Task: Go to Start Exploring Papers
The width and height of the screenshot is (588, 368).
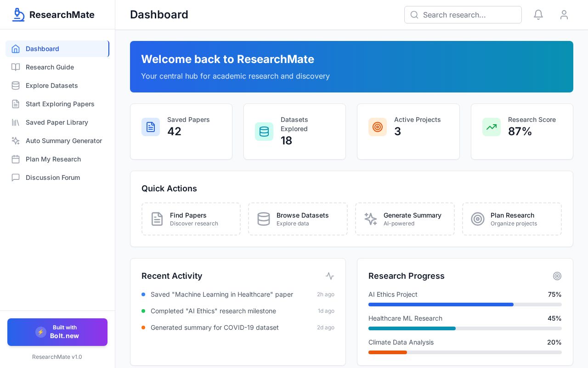Action: coord(57,104)
